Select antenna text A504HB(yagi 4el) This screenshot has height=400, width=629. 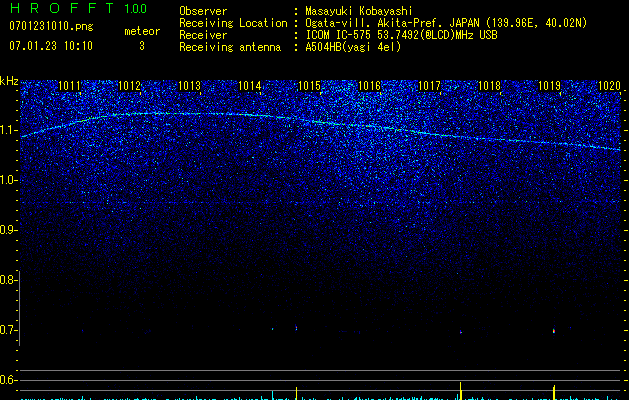[353, 47]
